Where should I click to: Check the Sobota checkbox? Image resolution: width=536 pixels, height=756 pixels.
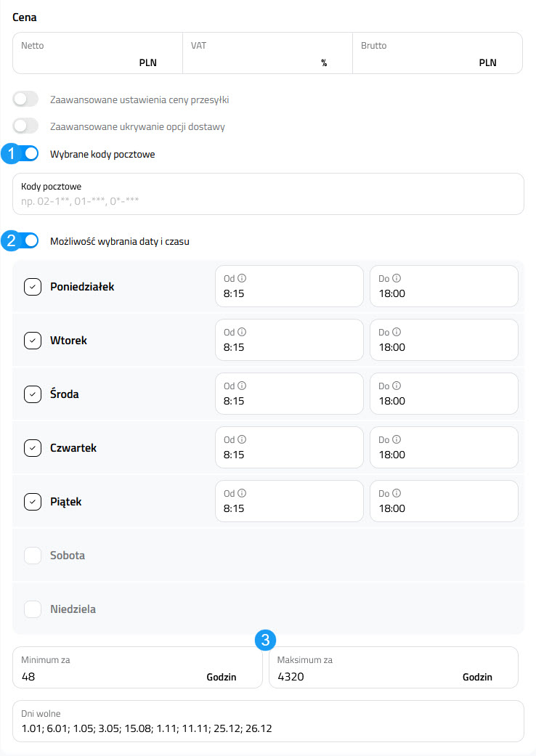(33, 556)
